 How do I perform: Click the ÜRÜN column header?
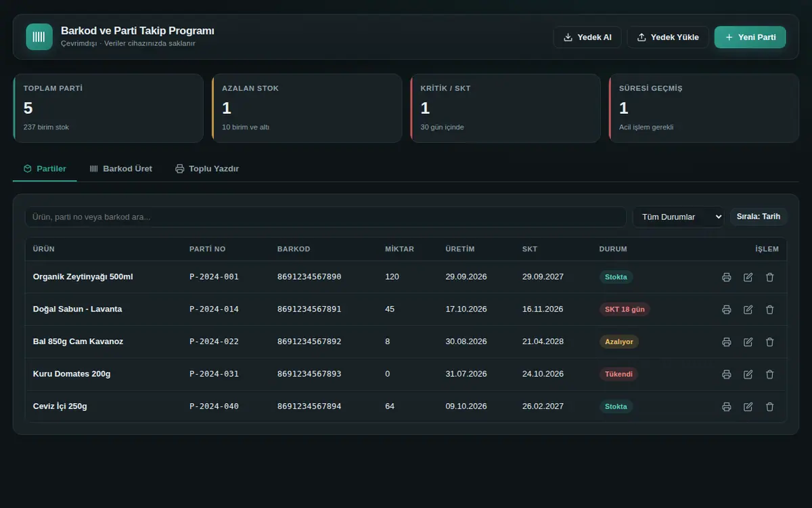click(x=44, y=249)
